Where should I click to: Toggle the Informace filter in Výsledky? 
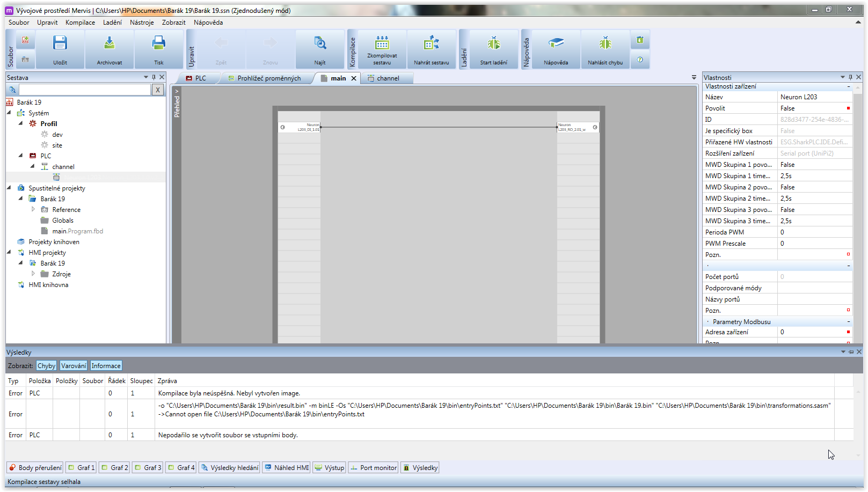coord(106,365)
